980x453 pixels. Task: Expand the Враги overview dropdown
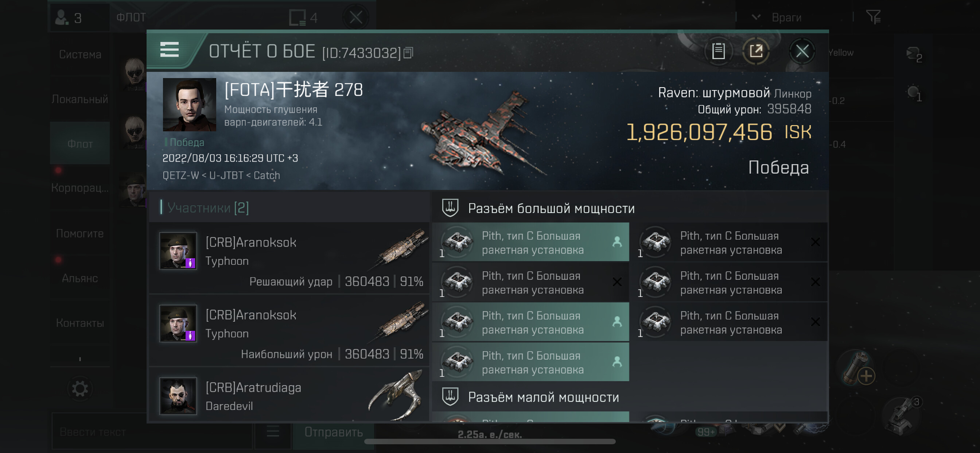coord(756,17)
